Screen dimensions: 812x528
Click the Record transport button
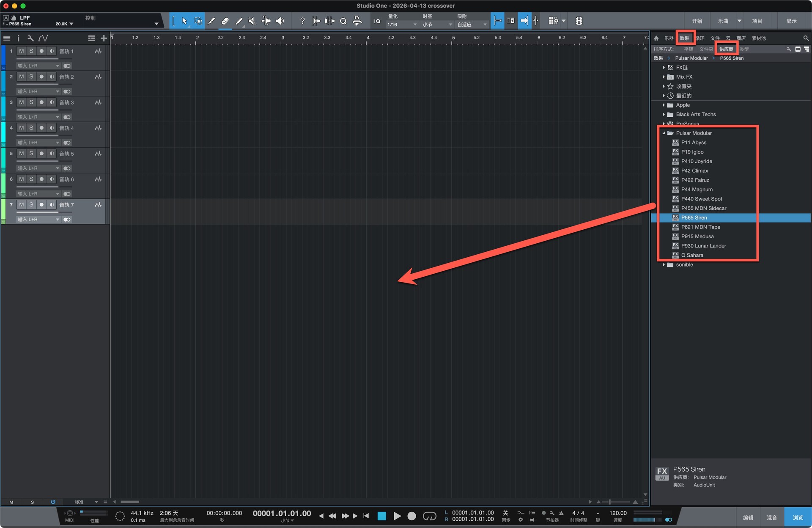pos(411,516)
